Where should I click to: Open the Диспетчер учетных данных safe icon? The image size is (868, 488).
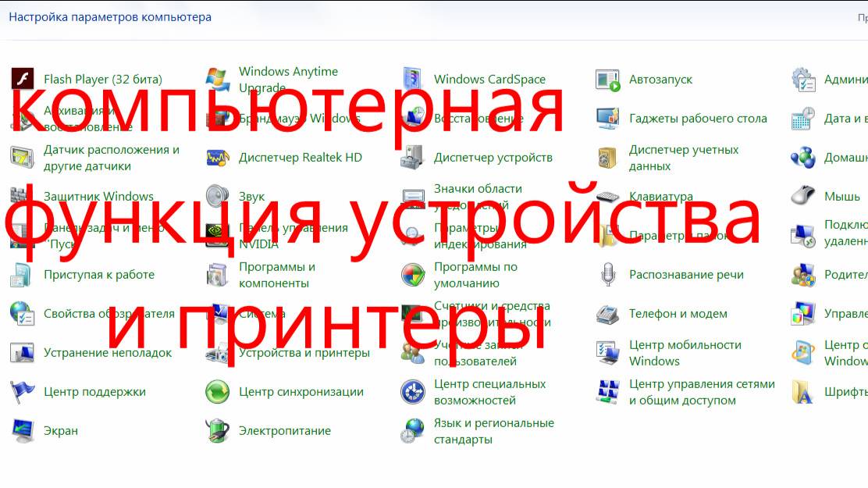pos(607,157)
